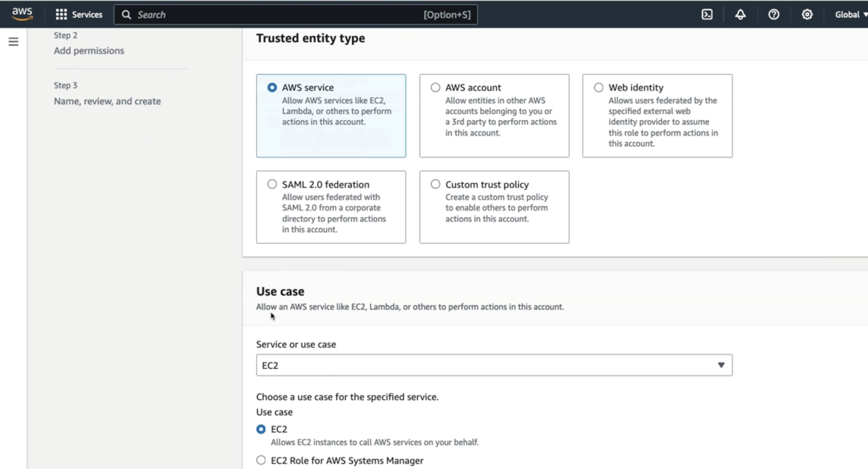Click the AWS services grid icon

click(x=61, y=14)
